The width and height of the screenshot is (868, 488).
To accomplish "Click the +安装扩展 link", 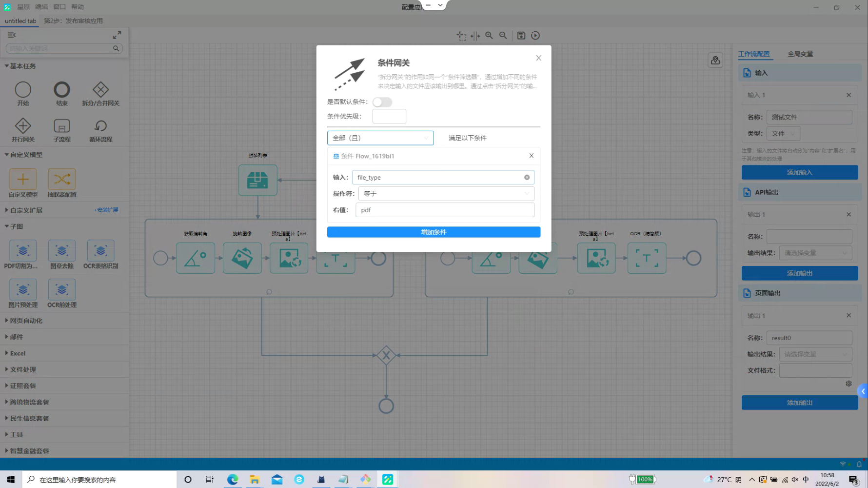I will click(106, 210).
